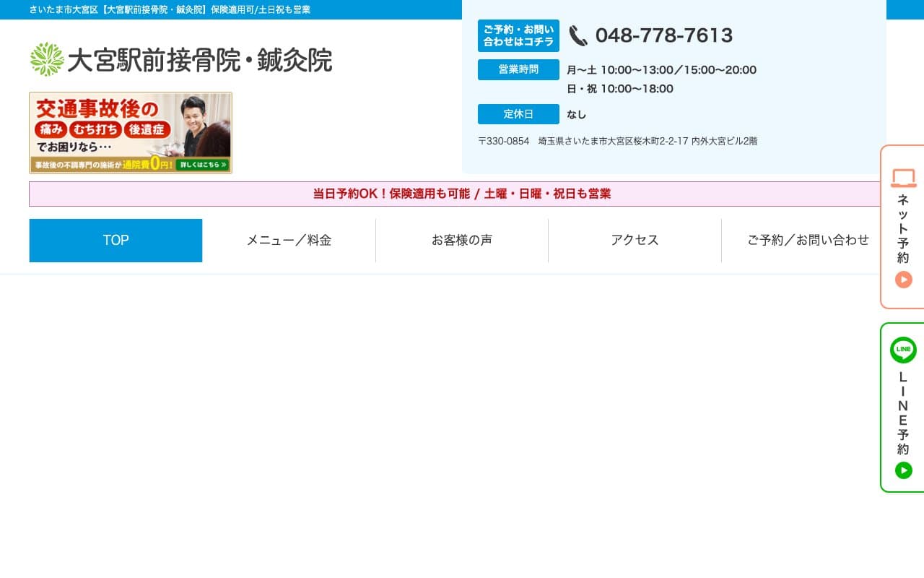
Task: Click the green leaf logo icon
Action: pos(47,59)
